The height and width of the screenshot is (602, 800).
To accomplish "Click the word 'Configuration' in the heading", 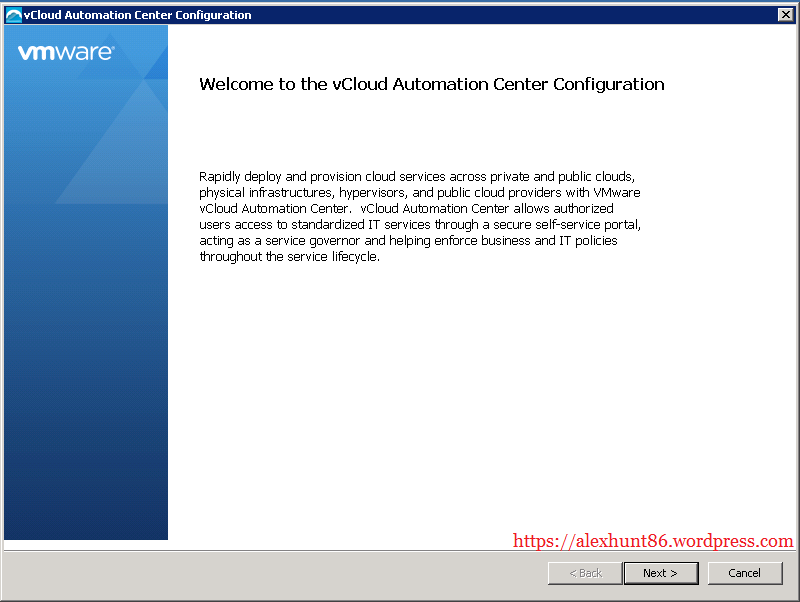I will [608, 84].
